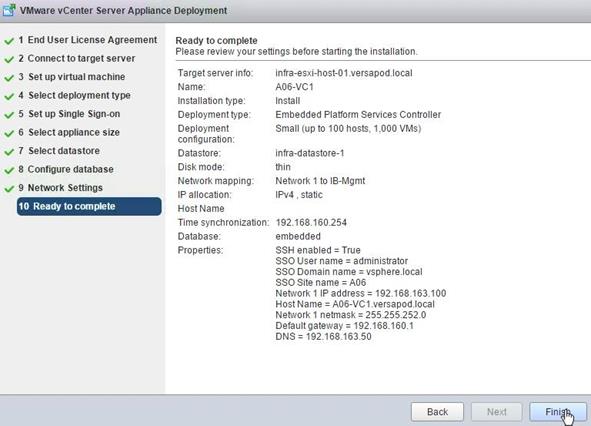
Task: Click Network 1 IP address = 192.168.163.100
Action: pyautogui.click(x=361, y=293)
